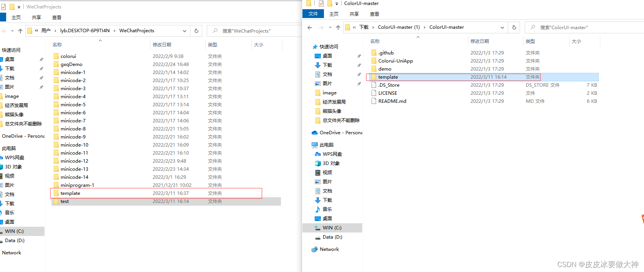Click the Data (D:) drive icon in the ColorUI-master sidebar
This screenshot has width=644, height=272.
pyautogui.click(x=318, y=237)
